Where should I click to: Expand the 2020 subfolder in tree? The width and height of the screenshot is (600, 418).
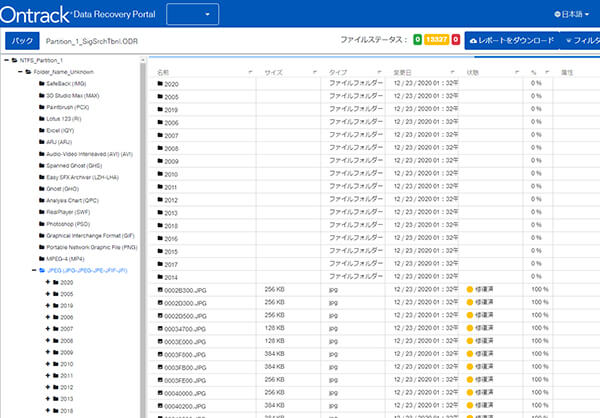[x=48, y=282]
